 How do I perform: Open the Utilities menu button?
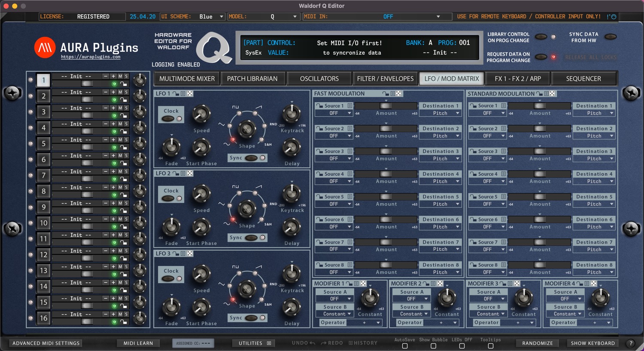[255, 343]
